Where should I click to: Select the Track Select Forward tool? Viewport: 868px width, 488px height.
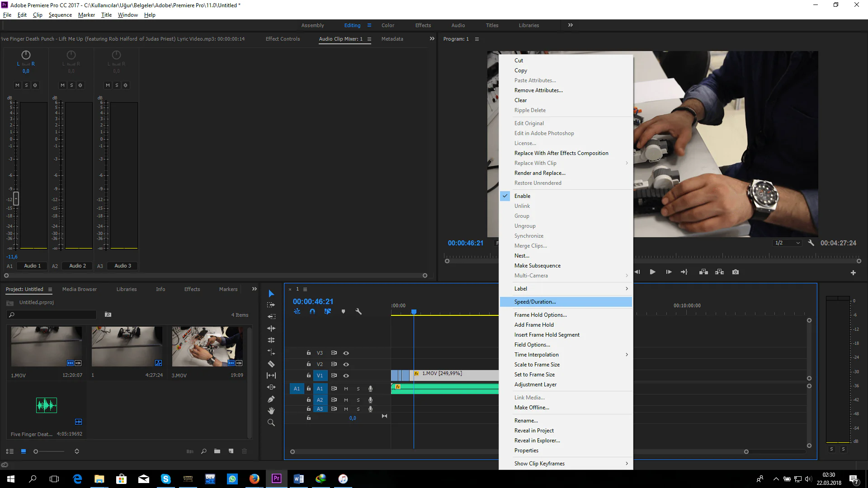click(271, 305)
